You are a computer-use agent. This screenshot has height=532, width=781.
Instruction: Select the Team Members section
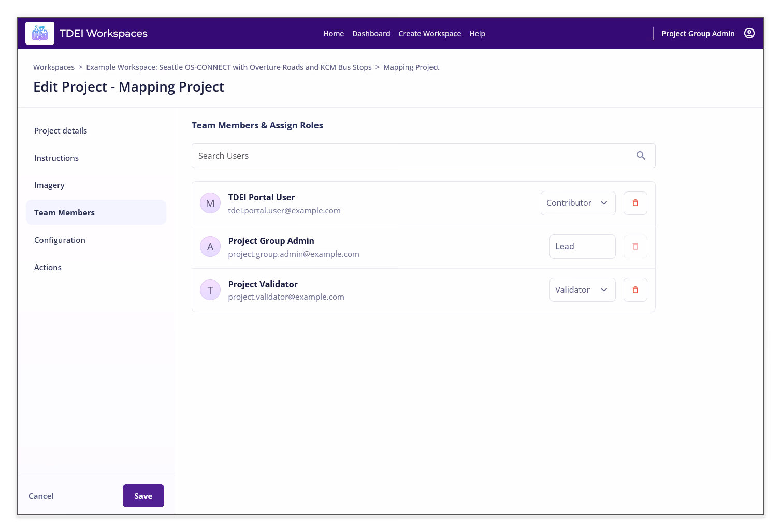96,212
